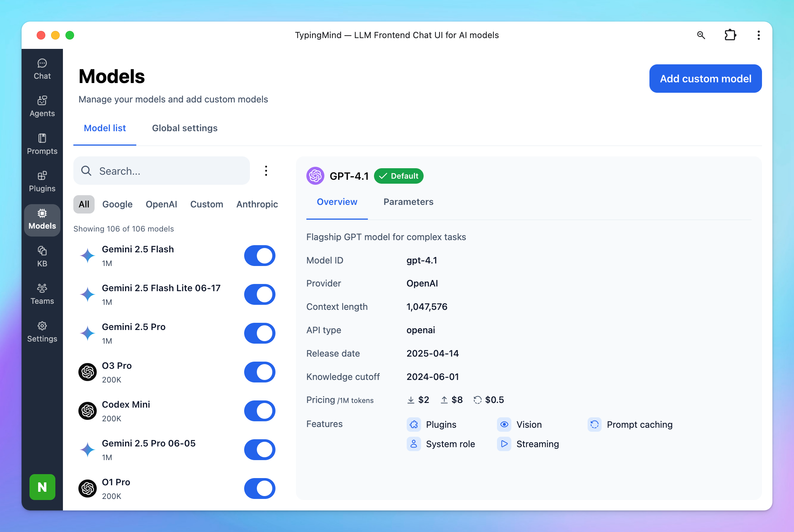Click the Gemini 2.5 Flash star icon
This screenshot has height=532, width=794.
(87, 256)
